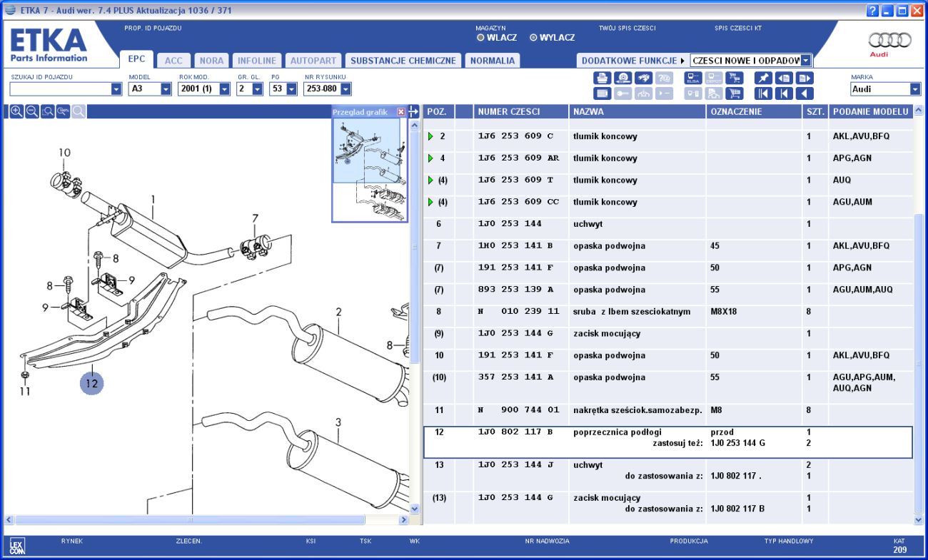Switch to the ACC tab
The image size is (928, 560).
pyautogui.click(x=173, y=61)
